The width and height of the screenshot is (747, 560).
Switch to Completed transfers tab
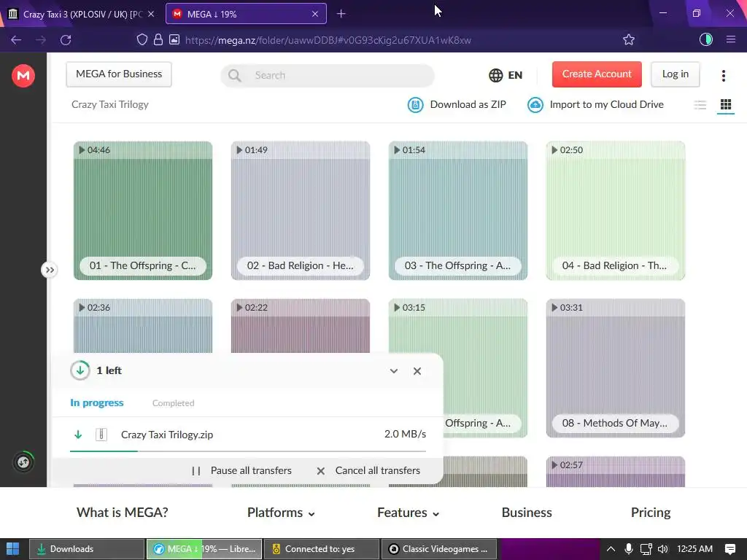pos(174,402)
